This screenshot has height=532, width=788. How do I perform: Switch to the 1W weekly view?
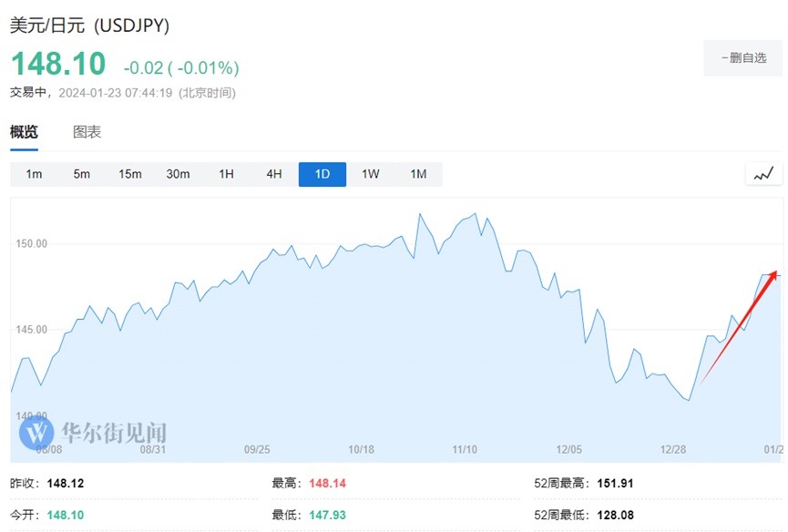pyautogui.click(x=370, y=174)
